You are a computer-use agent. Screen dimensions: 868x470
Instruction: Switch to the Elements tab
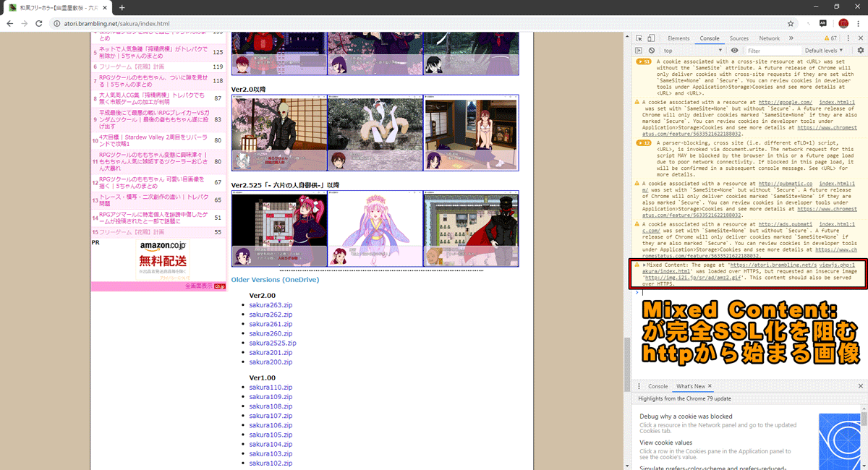coord(678,38)
